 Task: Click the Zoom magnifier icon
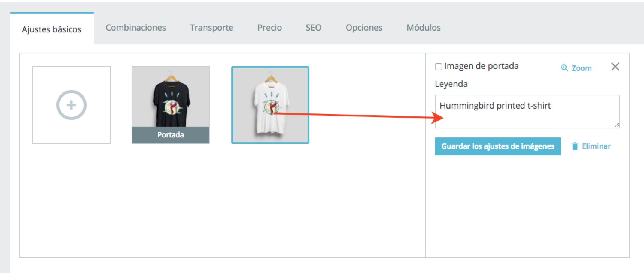[564, 68]
